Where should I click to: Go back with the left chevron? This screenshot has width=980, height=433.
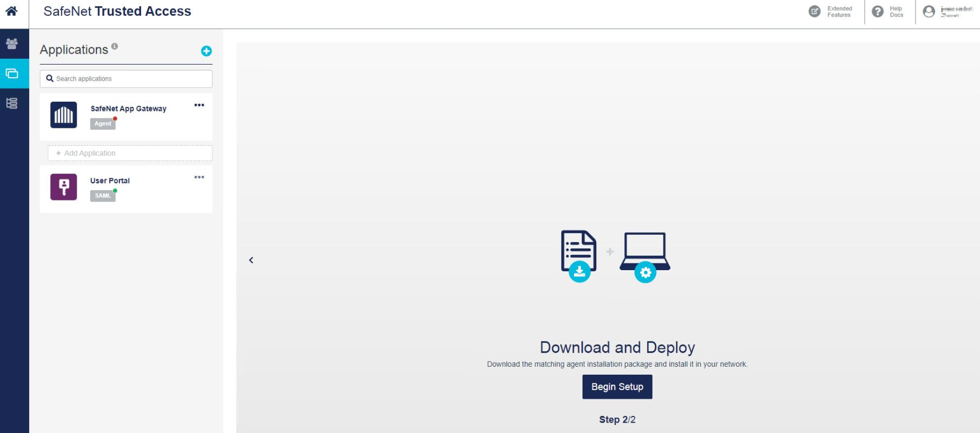click(251, 260)
